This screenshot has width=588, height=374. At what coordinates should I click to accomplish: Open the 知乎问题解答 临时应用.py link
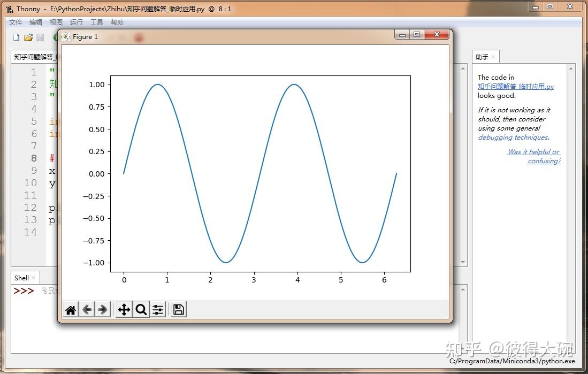point(515,86)
